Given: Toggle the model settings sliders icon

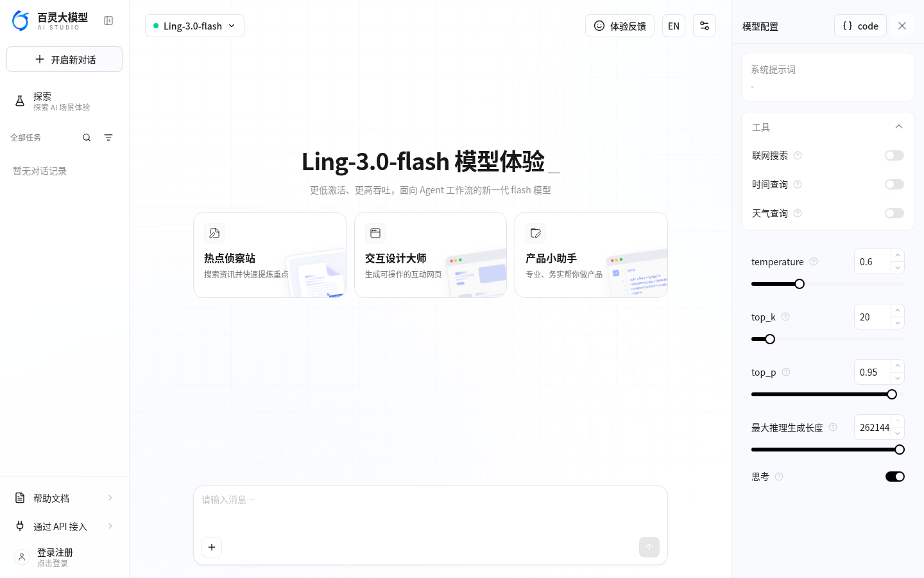Looking at the screenshot, I should (x=705, y=26).
